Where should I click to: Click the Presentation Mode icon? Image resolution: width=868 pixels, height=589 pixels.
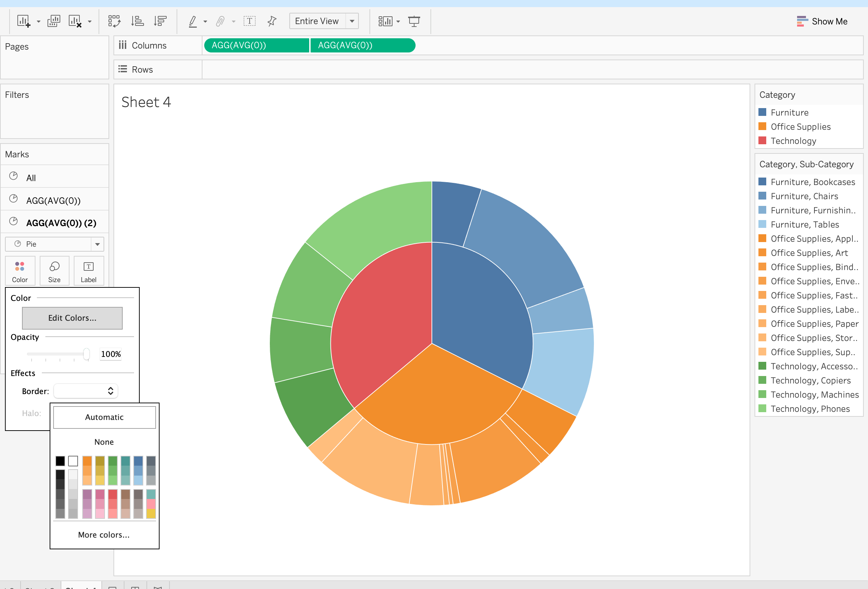[x=414, y=21]
